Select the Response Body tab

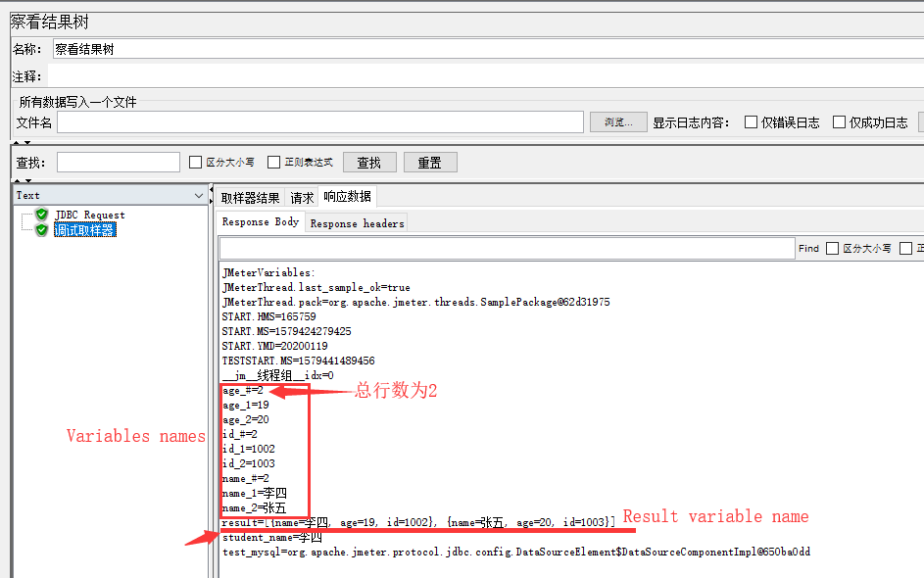(261, 222)
